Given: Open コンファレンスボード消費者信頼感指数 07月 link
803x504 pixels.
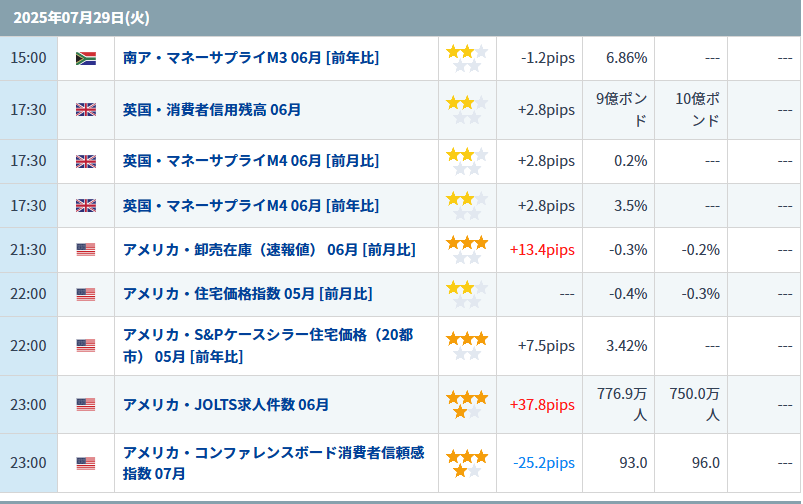Looking at the screenshot, I should tap(273, 463).
